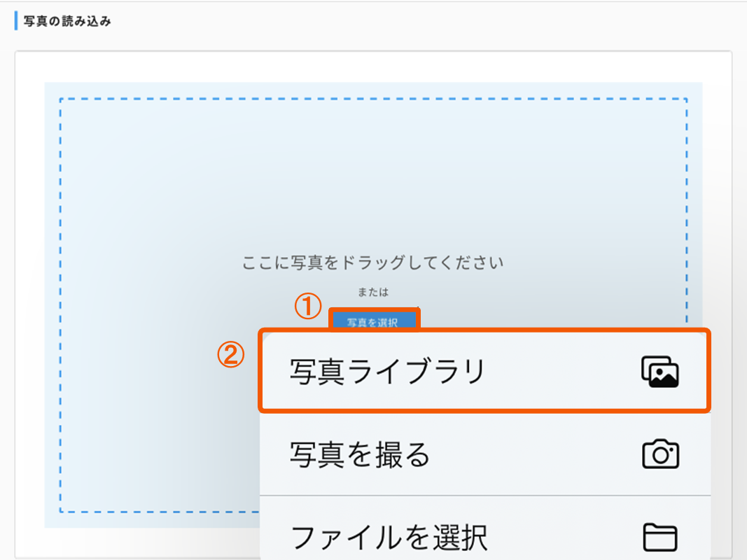This screenshot has width=747, height=560.
Task: Click the camera icon beside 写真を撮る
Action: click(660, 455)
